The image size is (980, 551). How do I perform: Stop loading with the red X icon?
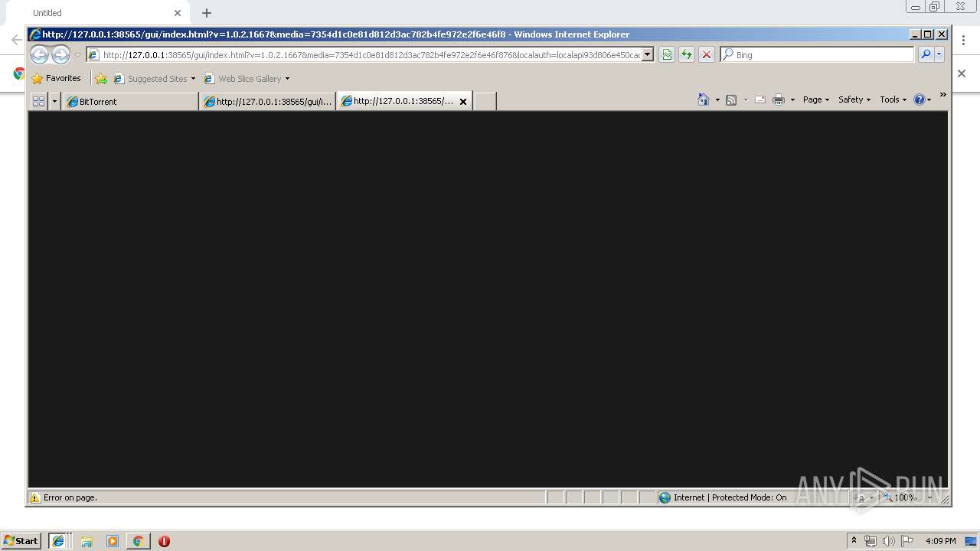[707, 55]
